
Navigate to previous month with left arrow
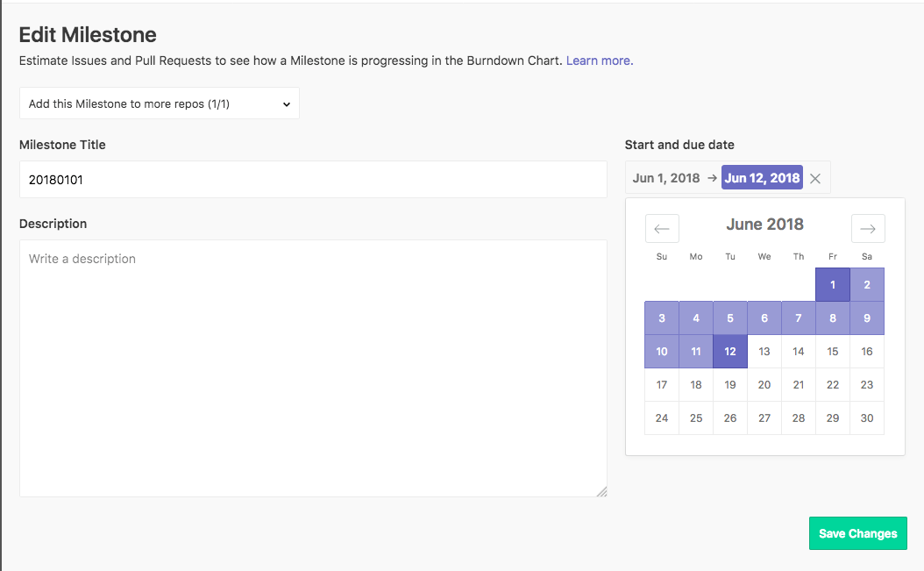tap(662, 228)
